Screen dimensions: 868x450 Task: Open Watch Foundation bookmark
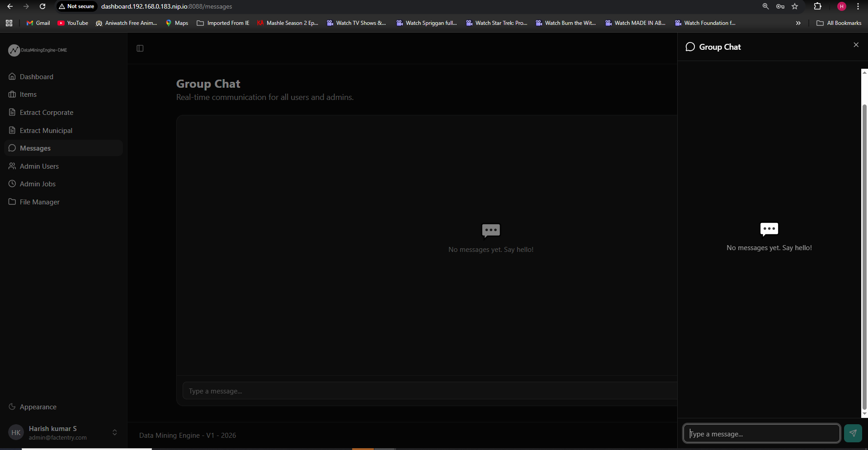click(x=705, y=23)
